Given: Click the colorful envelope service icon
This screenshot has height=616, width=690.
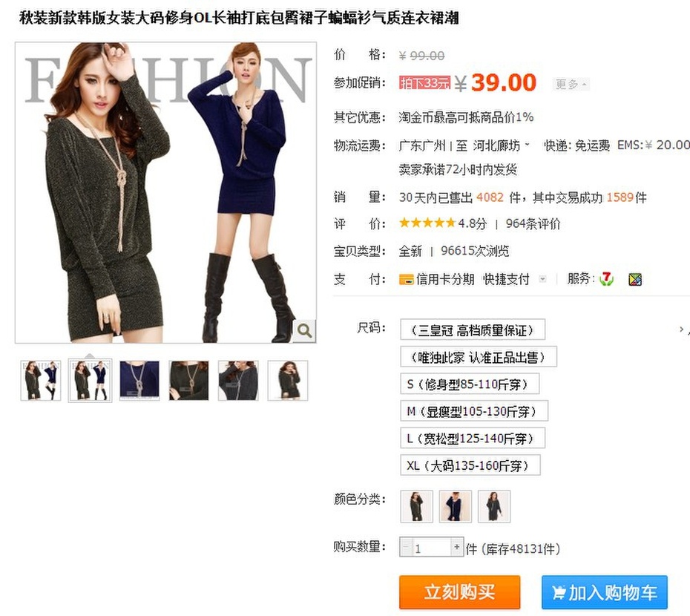Looking at the screenshot, I should pyautogui.click(x=635, y=280).
